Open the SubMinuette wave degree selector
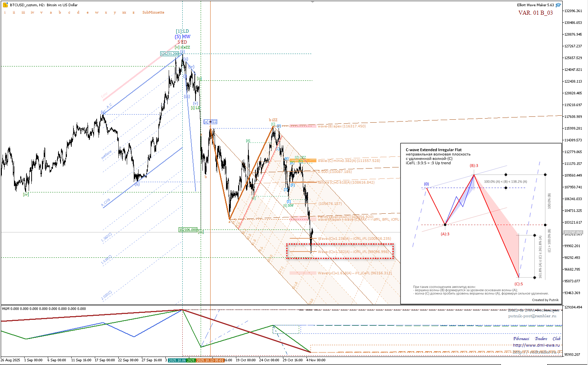Image resolution: width=588 pixels, height=365 pixels. [153, 12]
